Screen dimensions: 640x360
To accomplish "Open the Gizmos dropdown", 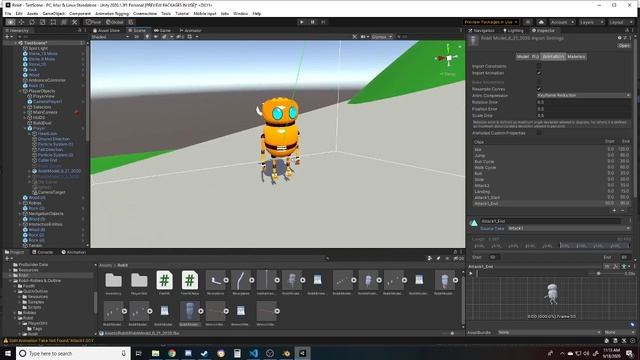I will tap(382, 37).
